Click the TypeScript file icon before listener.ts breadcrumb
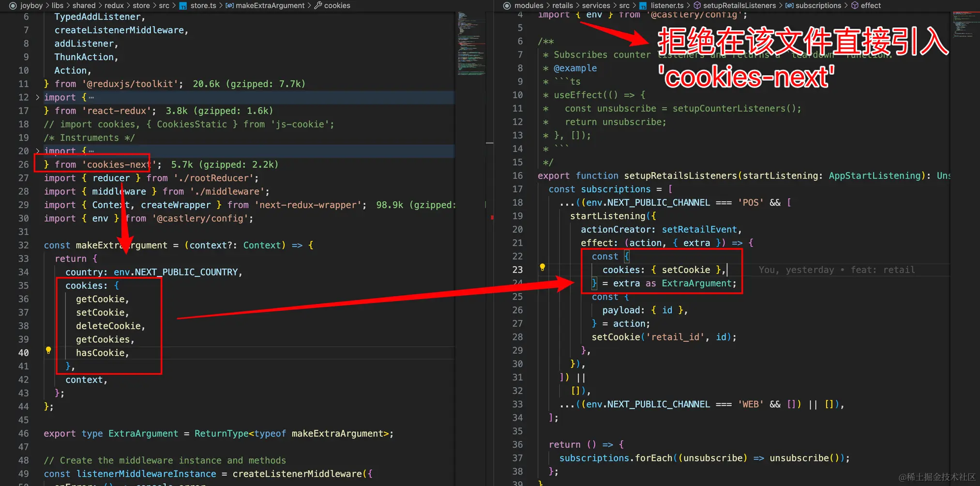The image size is (980, 486). (643, 6)
